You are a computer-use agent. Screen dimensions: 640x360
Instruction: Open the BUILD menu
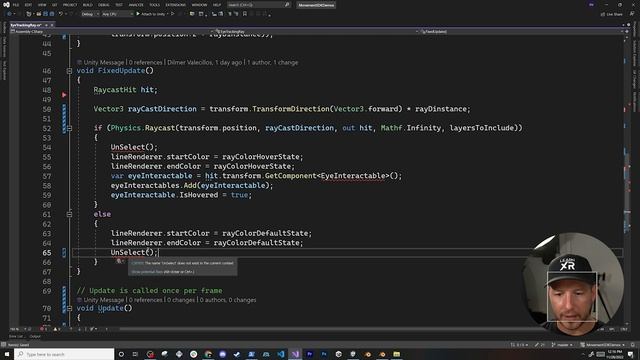[x=88, y=5]
